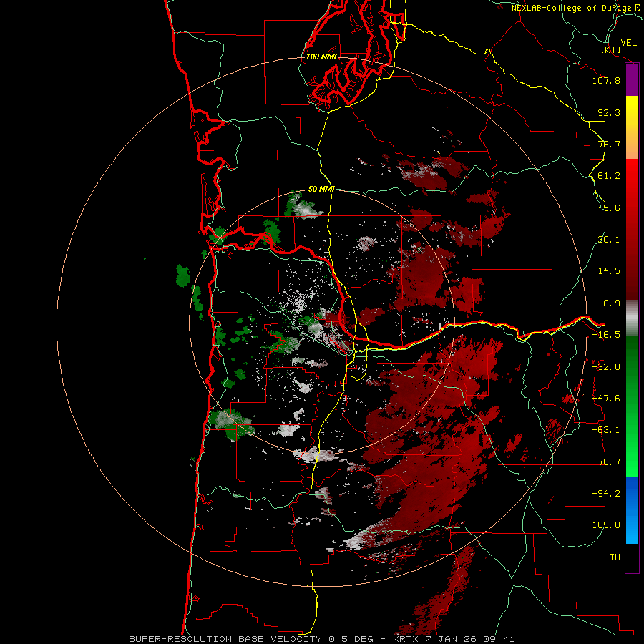The height and width of the screenshot is (644, 644).
Task: Select the -109.8 legend value
Action: coord(603,525)
